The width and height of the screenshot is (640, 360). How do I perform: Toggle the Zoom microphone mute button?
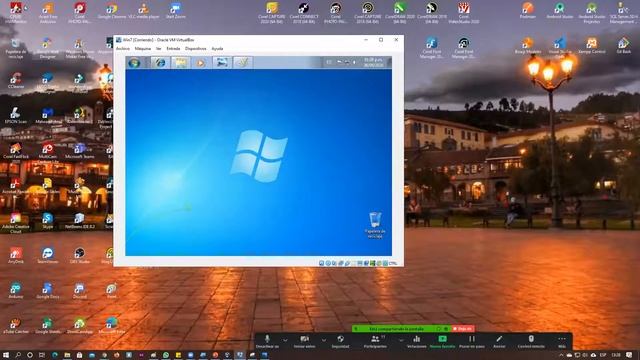tap(267, 342)
